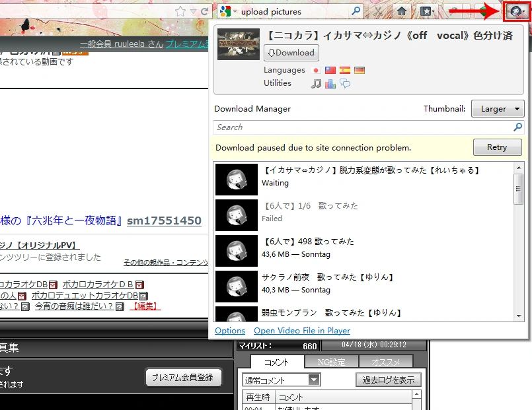Click dictionary icon beside ボカロデュエットカラオケDB tag
This screenshot has width=532, height=410.
click(143, 296)
